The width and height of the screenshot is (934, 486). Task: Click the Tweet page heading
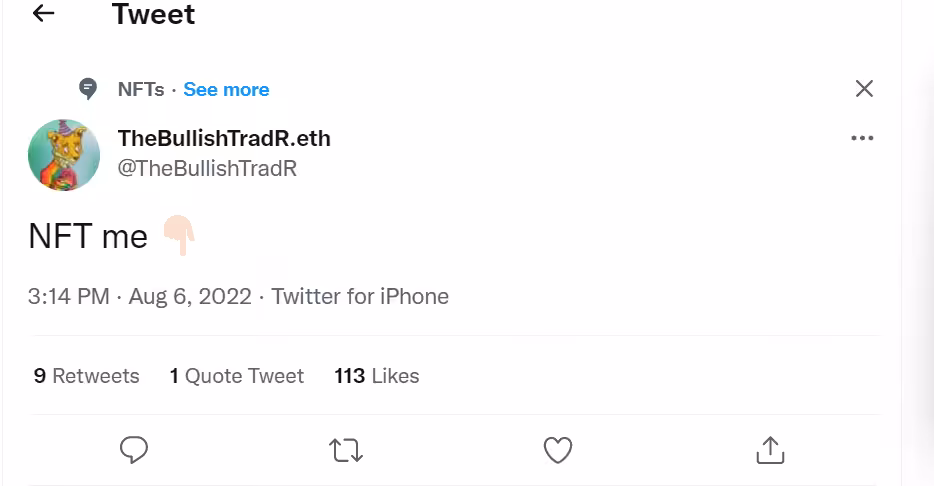(x=154, y=14)
